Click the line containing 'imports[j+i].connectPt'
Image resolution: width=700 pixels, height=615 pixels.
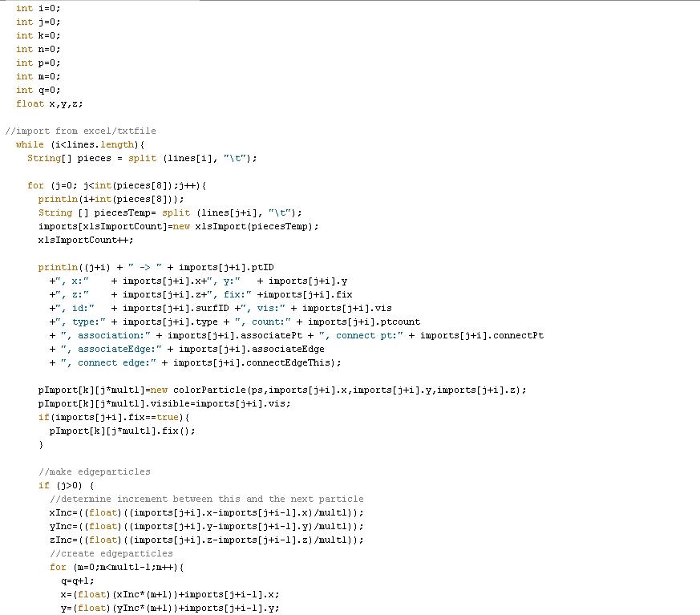click(x=297, y=335)
